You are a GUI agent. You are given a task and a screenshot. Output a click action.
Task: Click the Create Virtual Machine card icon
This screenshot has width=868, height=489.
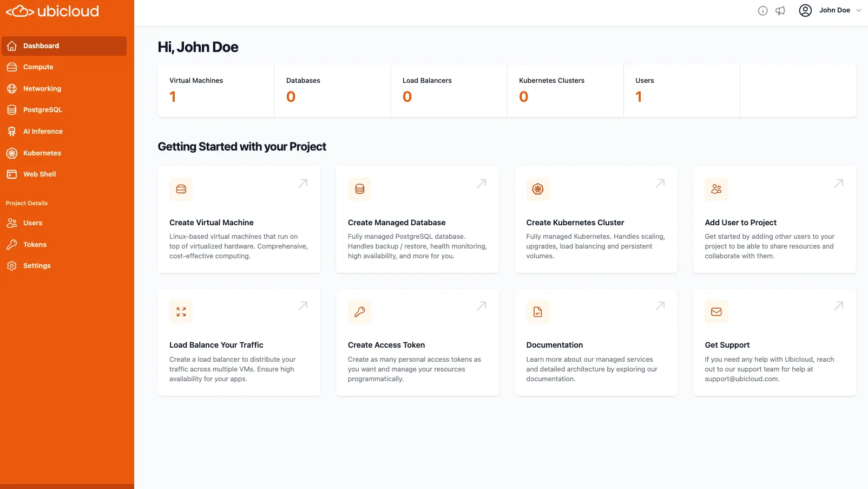point(181,190)
